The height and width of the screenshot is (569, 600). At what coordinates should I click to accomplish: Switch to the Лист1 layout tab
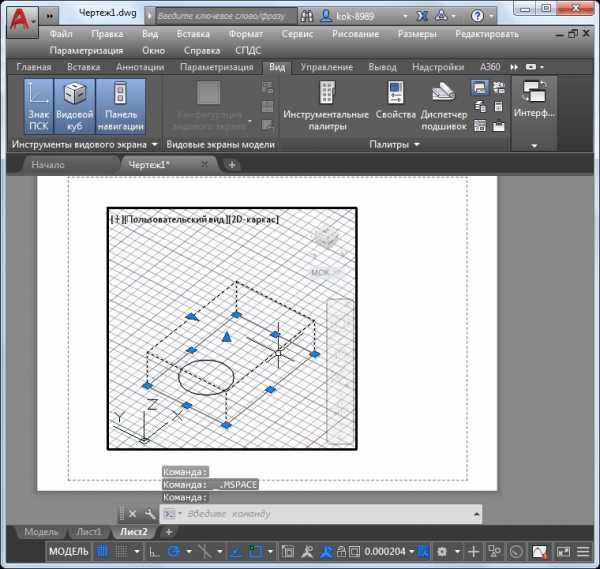coord(89,532)
